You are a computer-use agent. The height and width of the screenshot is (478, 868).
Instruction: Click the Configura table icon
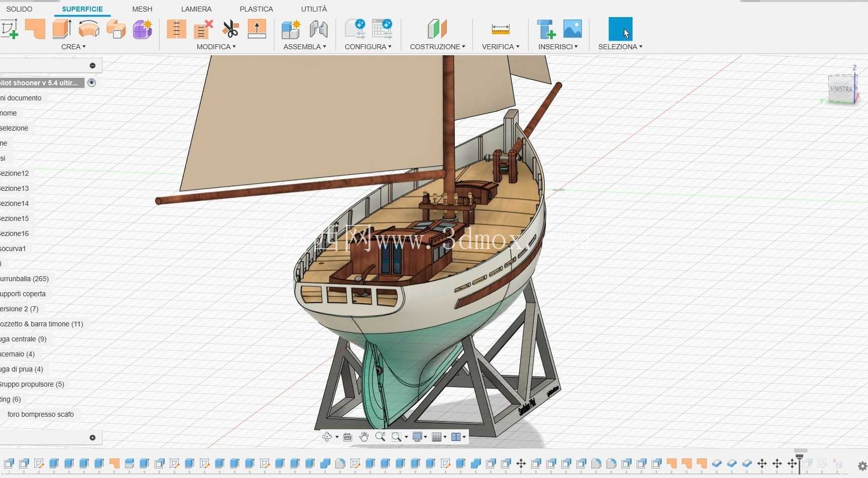coord(383,29)
